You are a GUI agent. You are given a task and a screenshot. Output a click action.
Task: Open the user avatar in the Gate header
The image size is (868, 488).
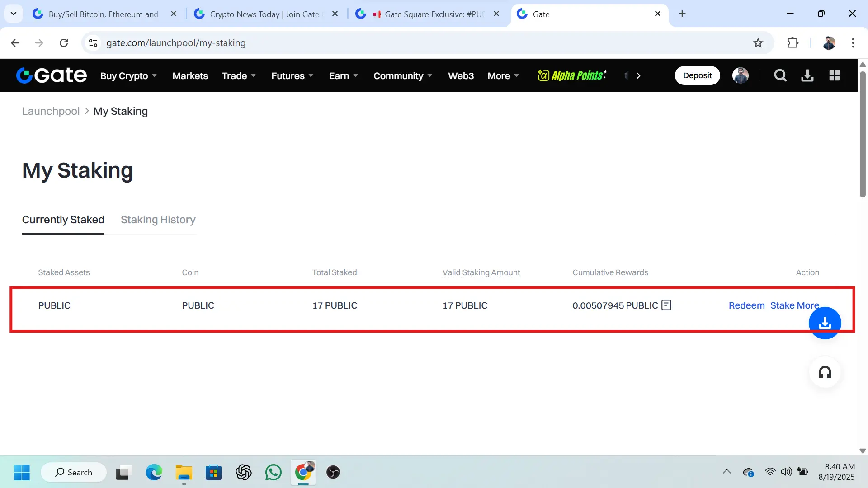click(x=741, y=75)
